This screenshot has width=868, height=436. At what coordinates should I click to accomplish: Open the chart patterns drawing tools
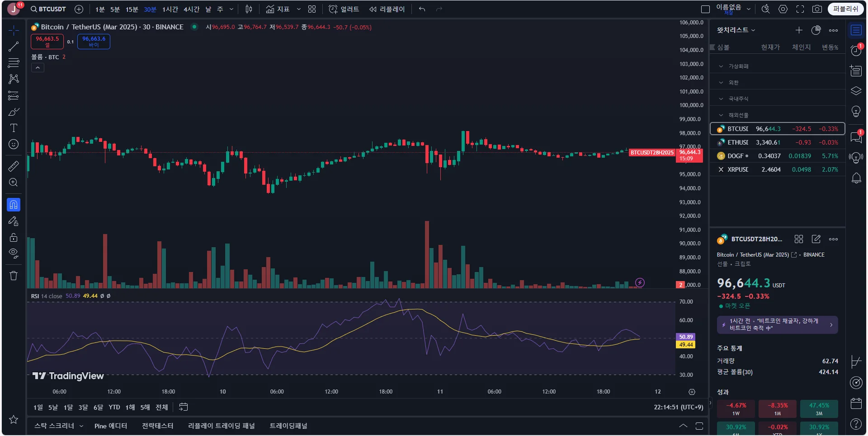tap(14, 79)
